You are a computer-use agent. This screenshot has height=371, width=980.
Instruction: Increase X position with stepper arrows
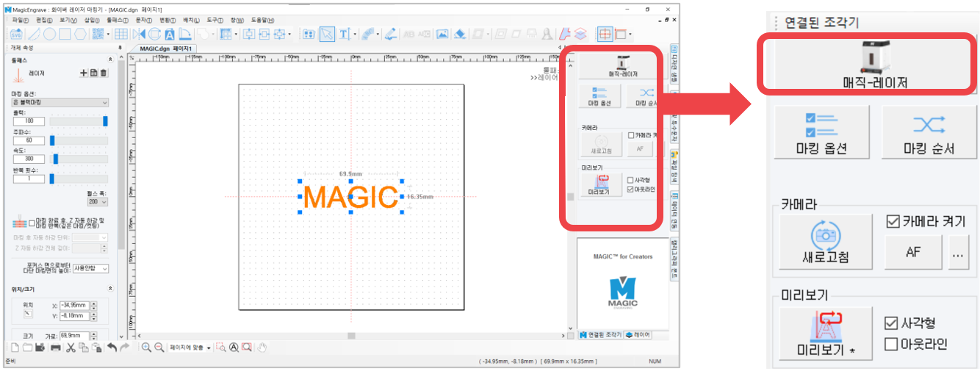point(93,303)
